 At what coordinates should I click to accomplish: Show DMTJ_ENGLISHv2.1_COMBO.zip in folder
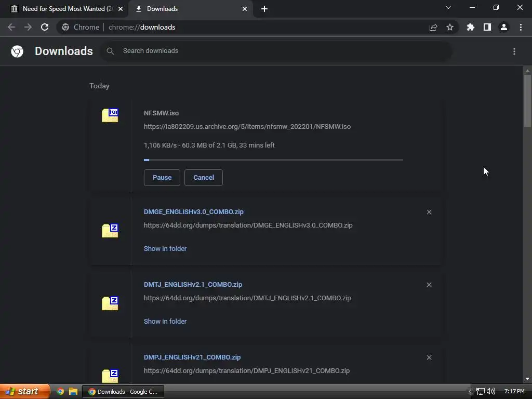click(165, 321)
